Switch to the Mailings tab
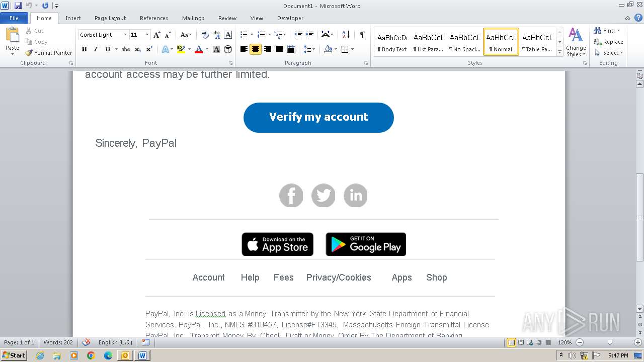This screenshot has width=644, height=362. click(193, 18)
